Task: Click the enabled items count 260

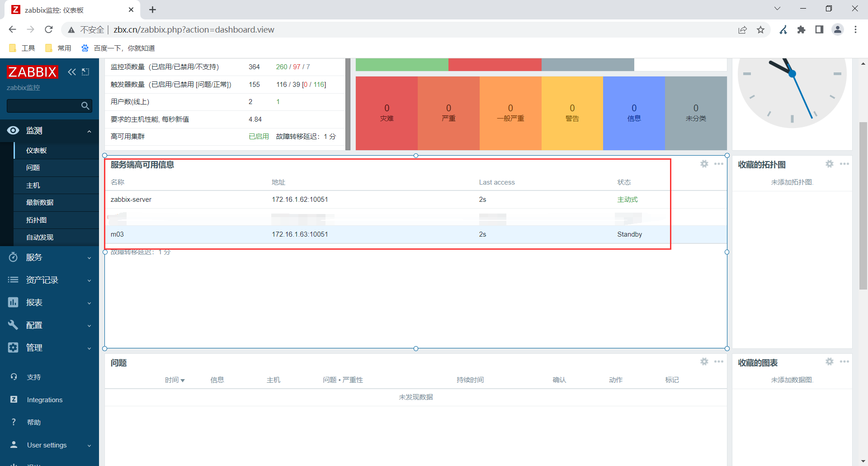Action: [282, 67]
